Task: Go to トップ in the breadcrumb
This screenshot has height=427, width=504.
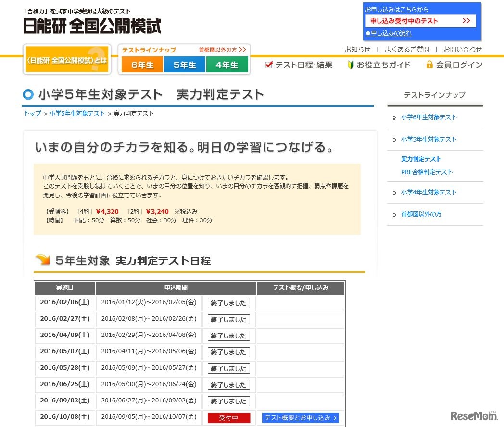Action: coord(32,114)
